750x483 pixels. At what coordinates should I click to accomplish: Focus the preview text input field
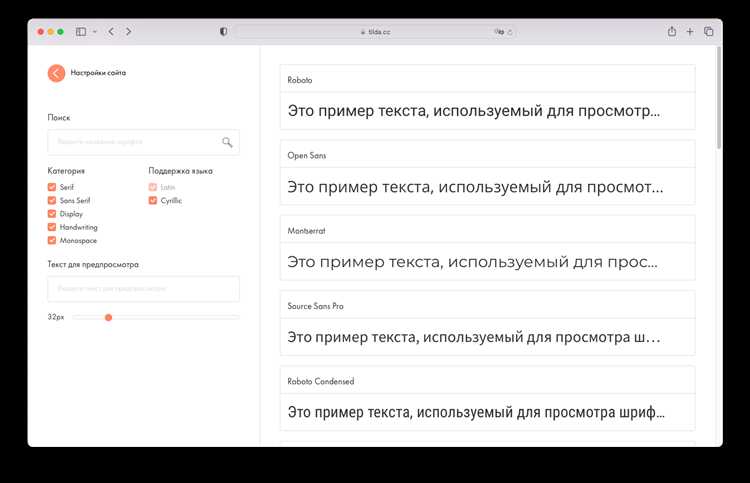[143, 289]
